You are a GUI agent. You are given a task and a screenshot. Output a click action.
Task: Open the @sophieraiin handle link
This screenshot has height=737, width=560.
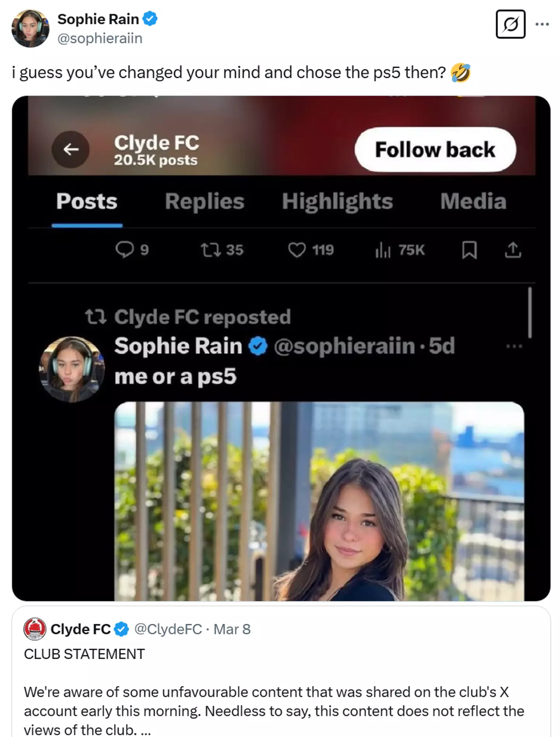100,38
